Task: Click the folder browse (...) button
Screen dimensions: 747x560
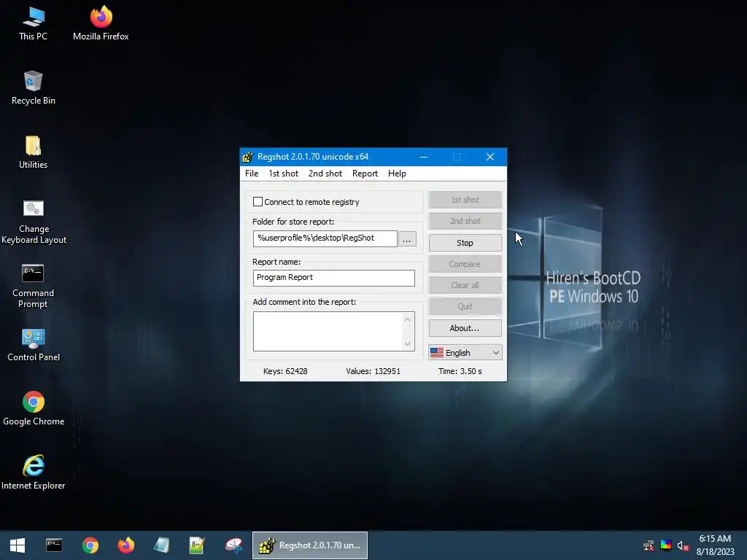Action: (407, 239)
